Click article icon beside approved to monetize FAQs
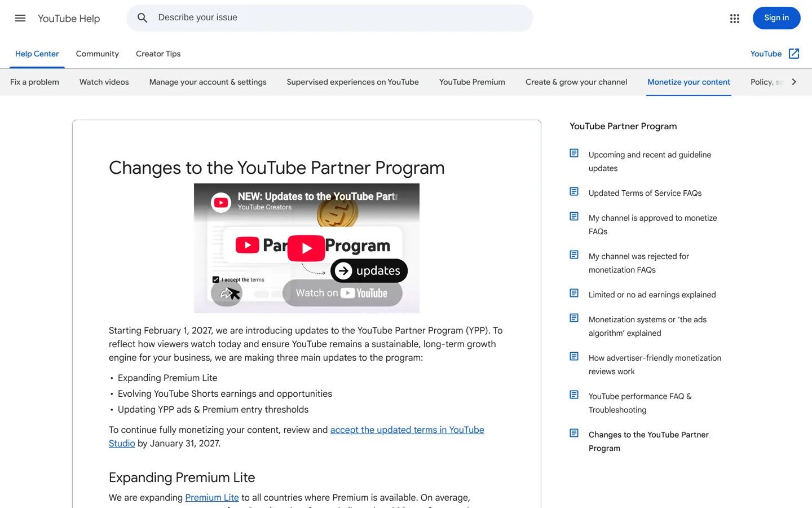Viewport: 812px width, 508px height. click(574, 216)
